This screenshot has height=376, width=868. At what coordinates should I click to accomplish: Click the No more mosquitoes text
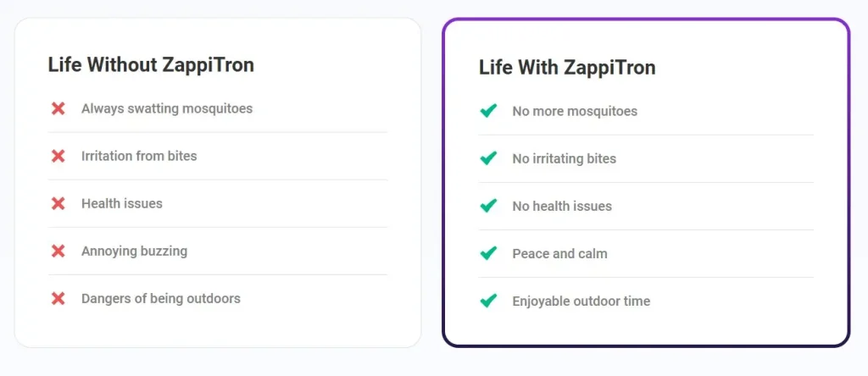[x=575, y=111]
